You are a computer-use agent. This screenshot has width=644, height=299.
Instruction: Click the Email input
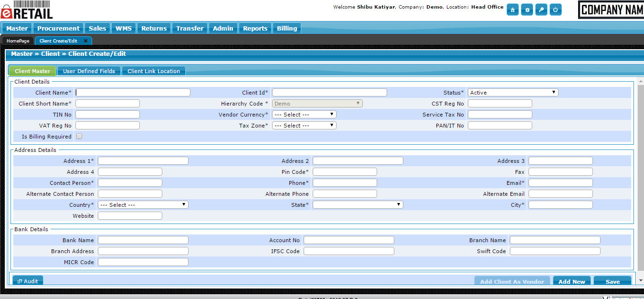[x=560, y=183]
